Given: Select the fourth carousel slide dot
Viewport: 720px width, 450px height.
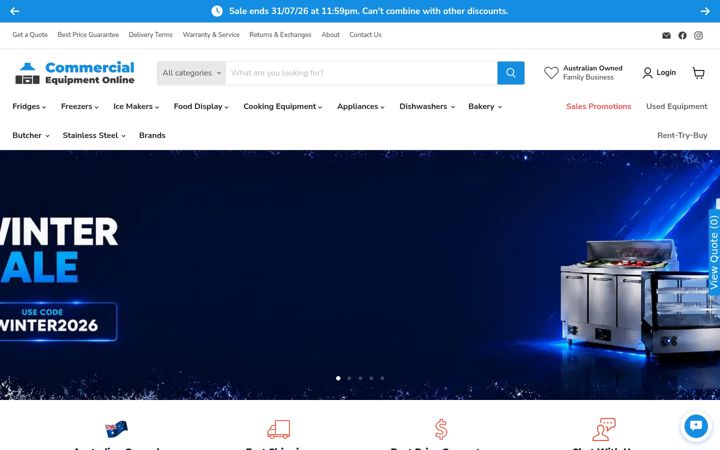Looking at the screenshot, I should point(371,378).
